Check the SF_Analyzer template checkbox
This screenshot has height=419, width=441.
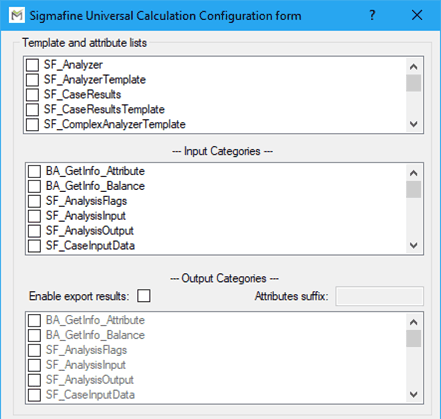32,65
